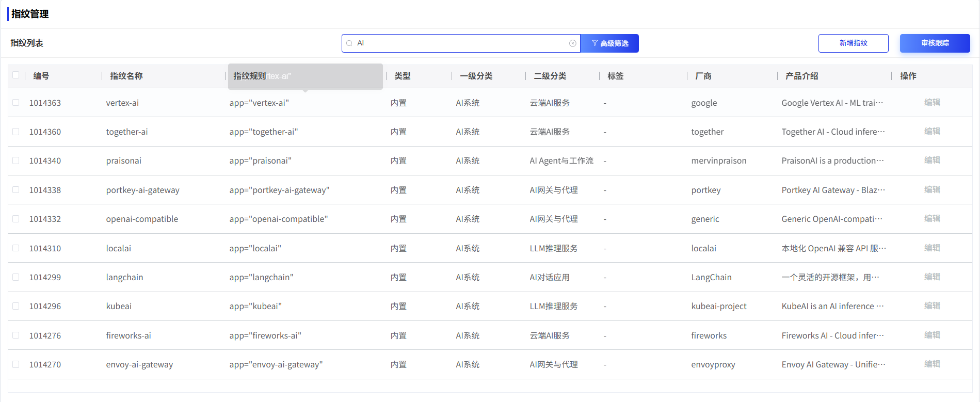The image size is (980, 402).
Task: Click fingerprint name kubeai
Action: point(119,306)
